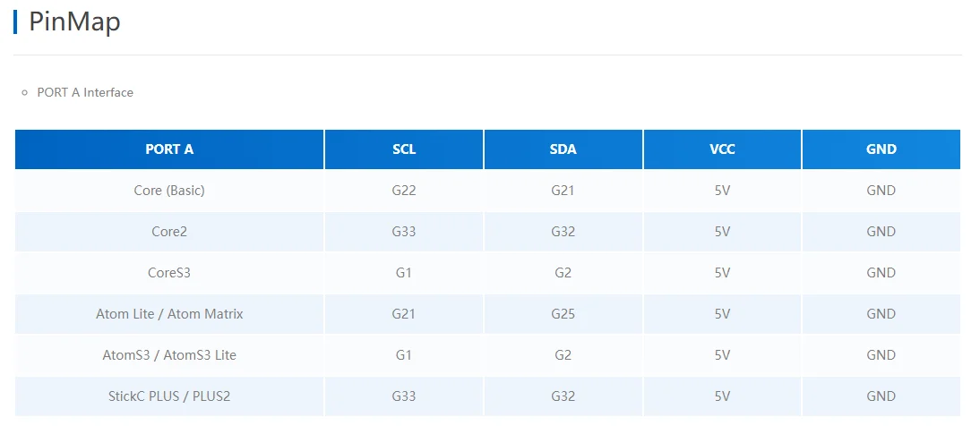Viewport: 980px width, 434px height.
Task: Click the G22 SCL value for Core (Basic)
Action: tap(404, 191)
